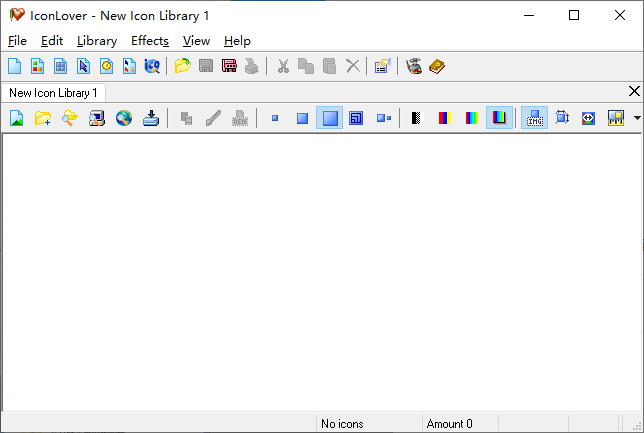This screenshot has width=644, height=433.
Task: Open the Library menu
Action: 97,41
